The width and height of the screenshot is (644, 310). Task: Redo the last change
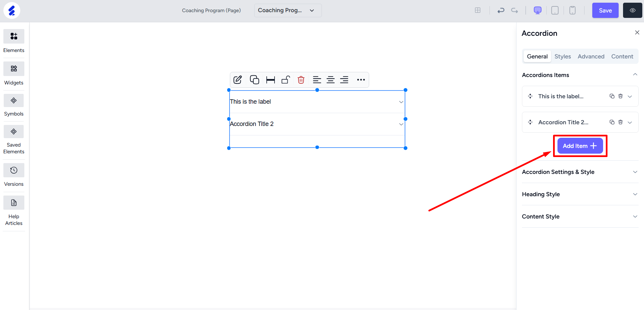(x=515, y=10)
